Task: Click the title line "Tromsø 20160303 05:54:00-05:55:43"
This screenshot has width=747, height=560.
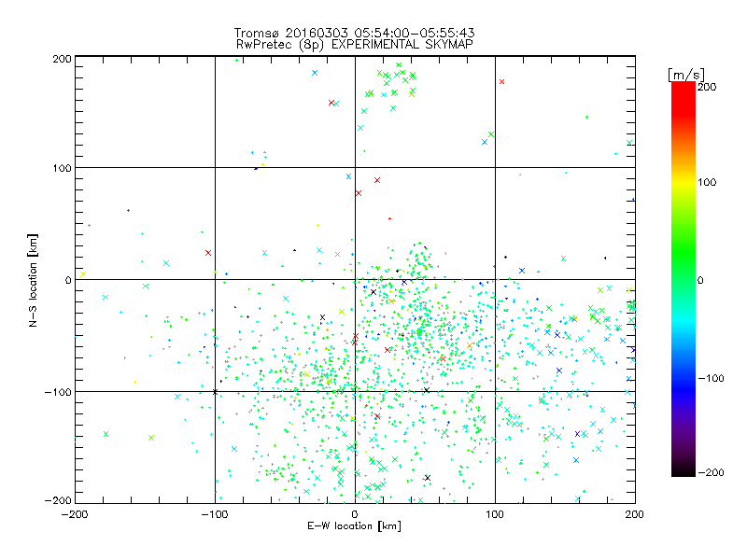Action: (355, 33)
